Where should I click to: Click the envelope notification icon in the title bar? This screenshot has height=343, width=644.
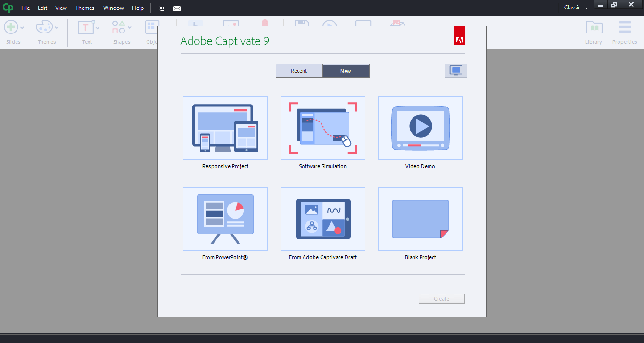click(177, 8)
